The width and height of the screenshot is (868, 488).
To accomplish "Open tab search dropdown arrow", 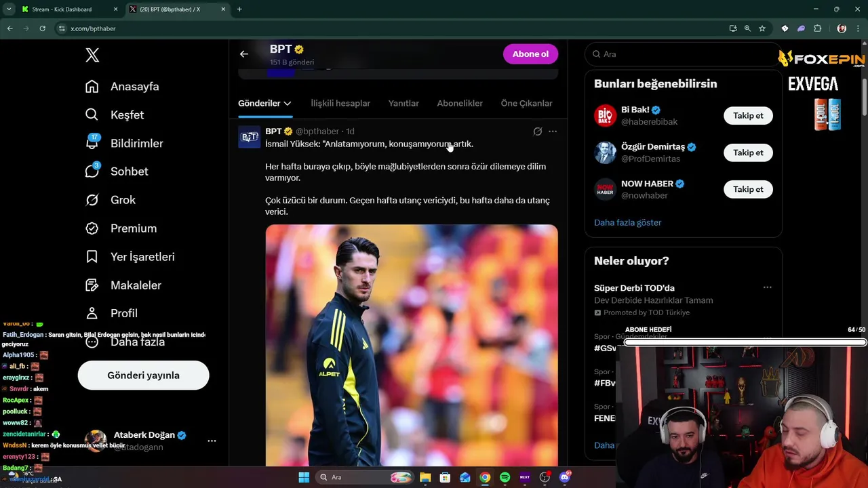I will (9, 9).
